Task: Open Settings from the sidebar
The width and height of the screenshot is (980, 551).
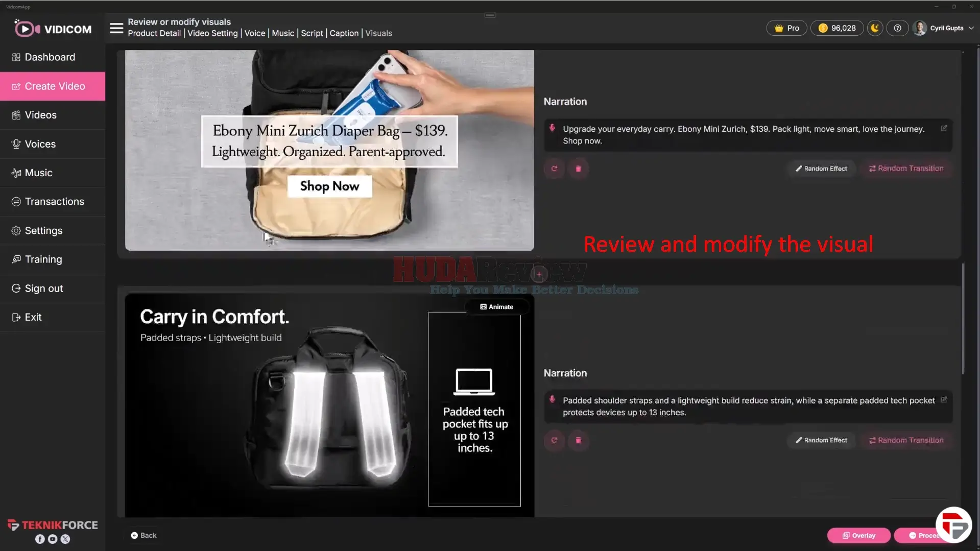Action: [x=53, y=231]
